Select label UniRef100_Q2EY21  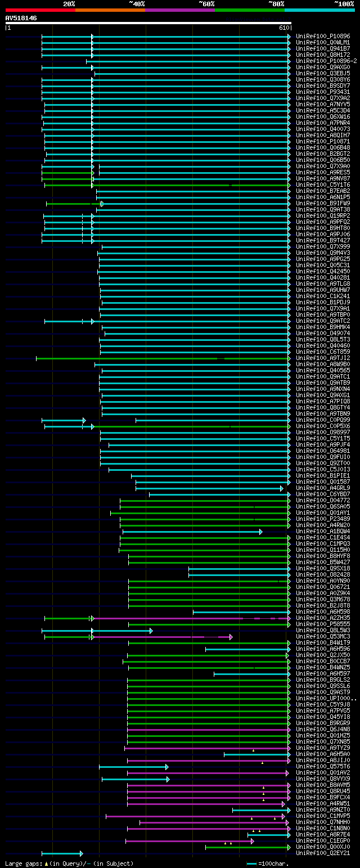[x=323, y=853]
